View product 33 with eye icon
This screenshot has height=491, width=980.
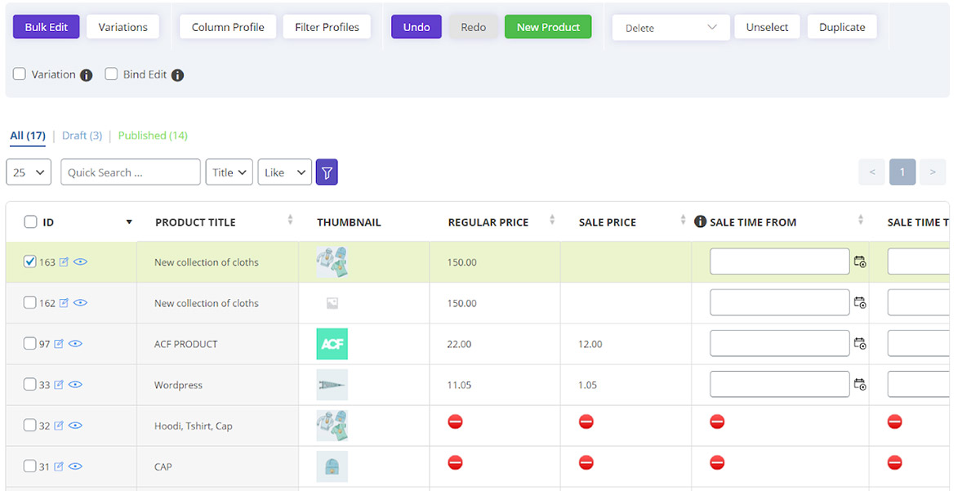(x=75, y=385)
